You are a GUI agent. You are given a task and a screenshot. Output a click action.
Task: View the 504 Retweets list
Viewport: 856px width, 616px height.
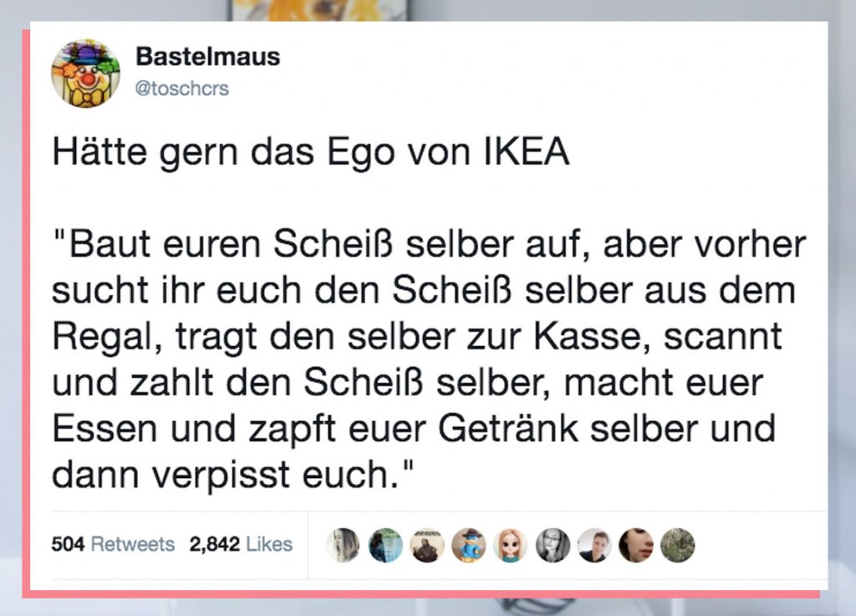(113, 545)
